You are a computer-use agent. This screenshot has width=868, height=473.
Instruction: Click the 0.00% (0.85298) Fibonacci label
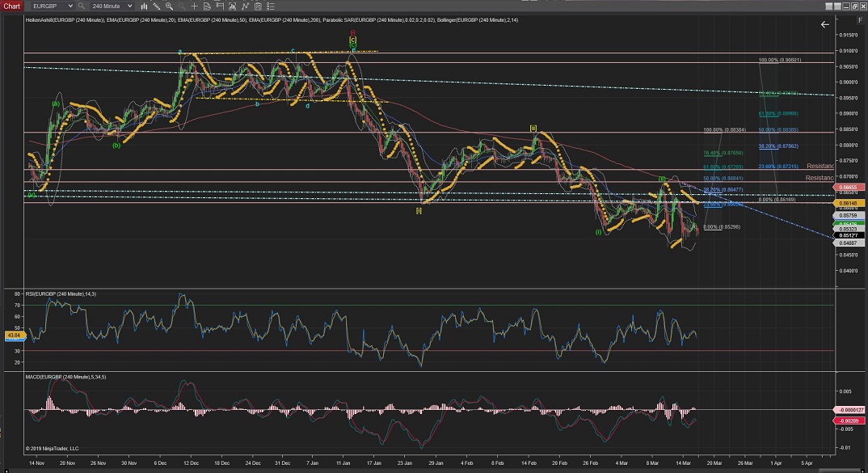click(722, 227)
